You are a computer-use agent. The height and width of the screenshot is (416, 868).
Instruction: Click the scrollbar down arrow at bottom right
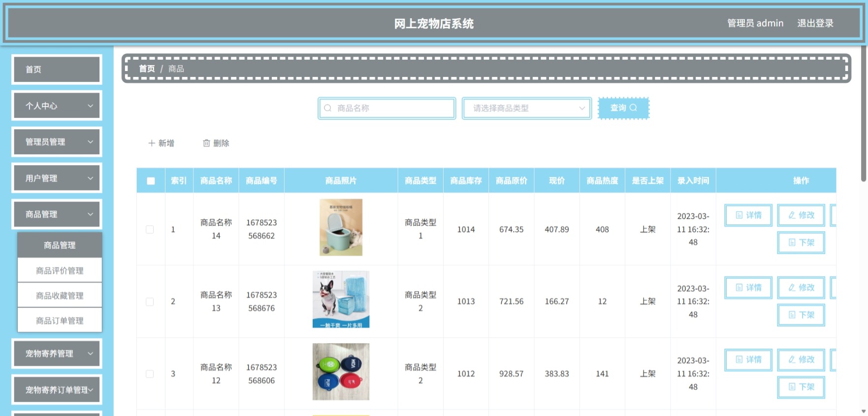click(864, 411)
